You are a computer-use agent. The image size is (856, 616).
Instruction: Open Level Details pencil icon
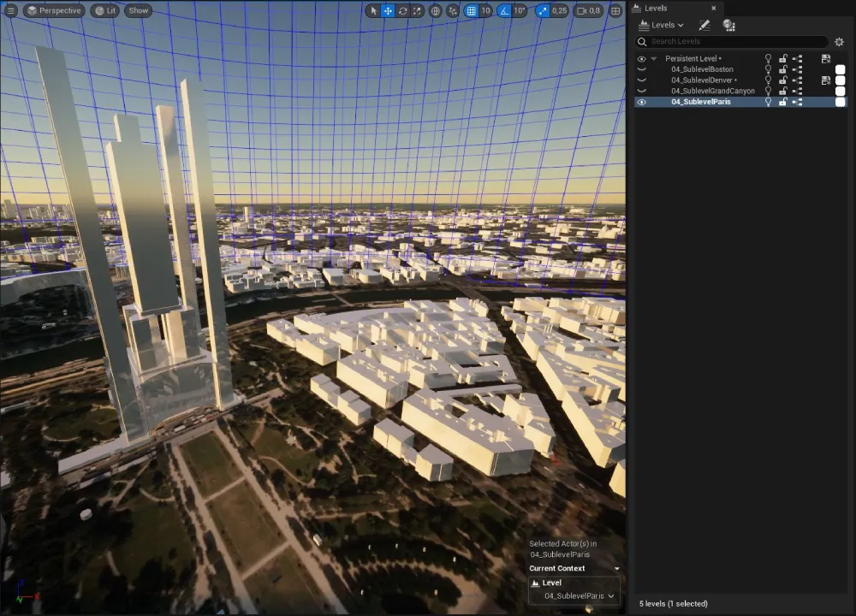tap(704, 25)
